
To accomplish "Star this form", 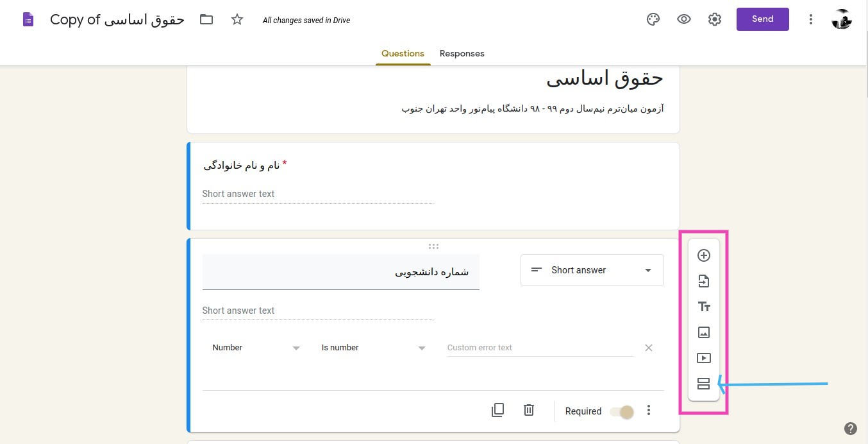I will 237,19.
